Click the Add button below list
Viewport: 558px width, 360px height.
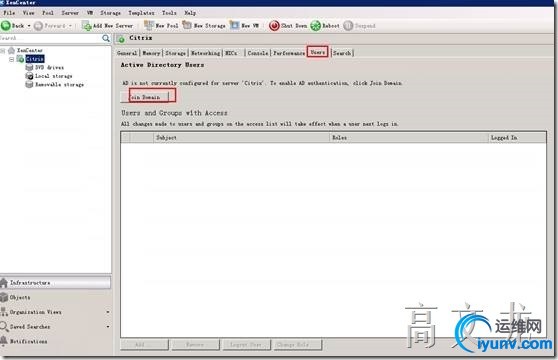click(x=144, y=345)
